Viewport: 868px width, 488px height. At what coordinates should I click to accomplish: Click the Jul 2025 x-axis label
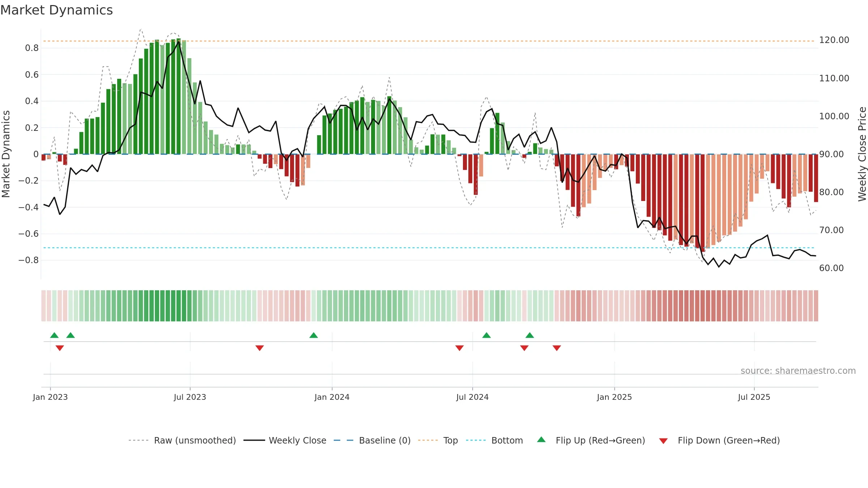point(754,397)
